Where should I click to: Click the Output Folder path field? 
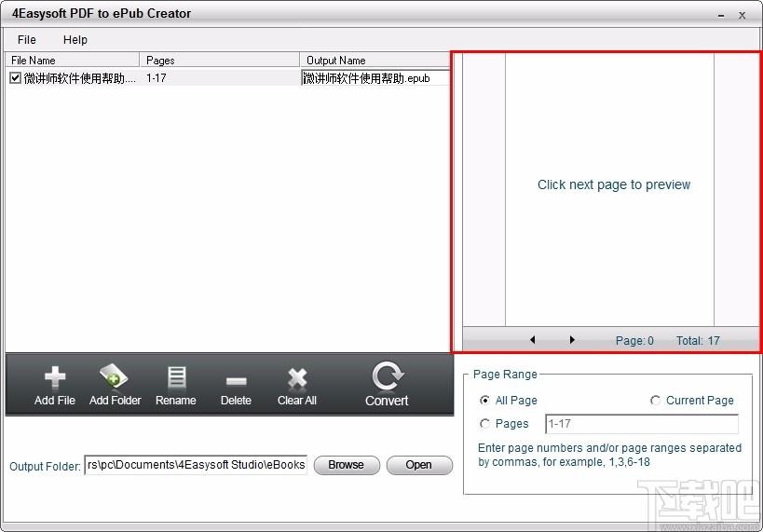(196, 465)
